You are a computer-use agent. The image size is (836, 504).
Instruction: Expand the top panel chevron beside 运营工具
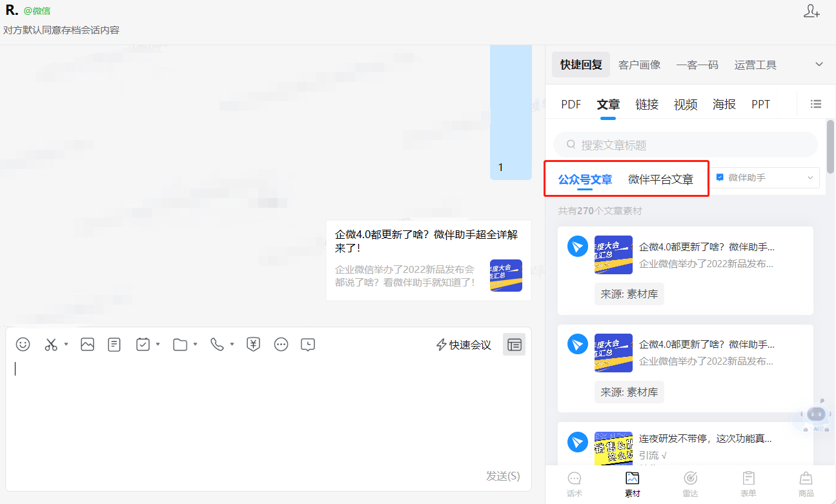click(819, 65)
